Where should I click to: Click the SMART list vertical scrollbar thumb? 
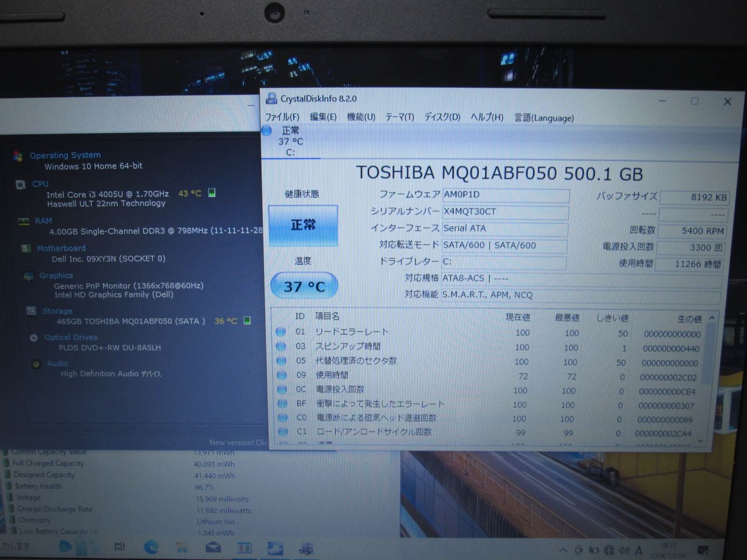pos(709,352)
